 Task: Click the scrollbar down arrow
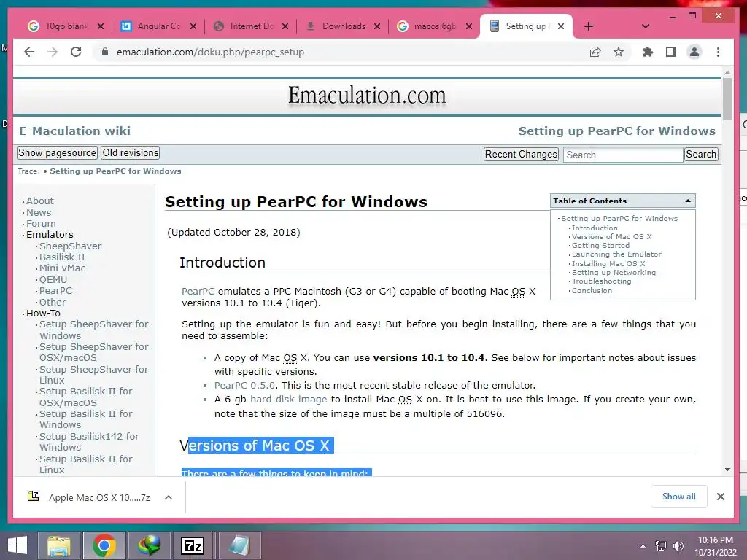pos(727,470)
